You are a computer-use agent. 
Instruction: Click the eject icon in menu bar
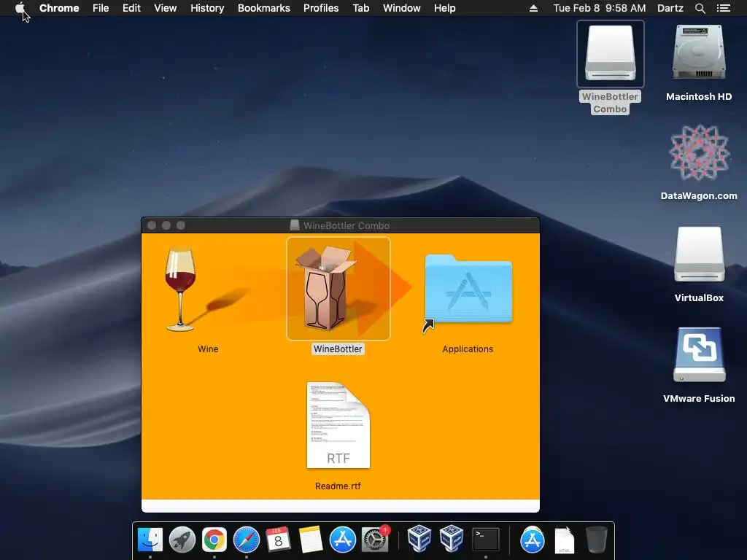coord(533,8)
